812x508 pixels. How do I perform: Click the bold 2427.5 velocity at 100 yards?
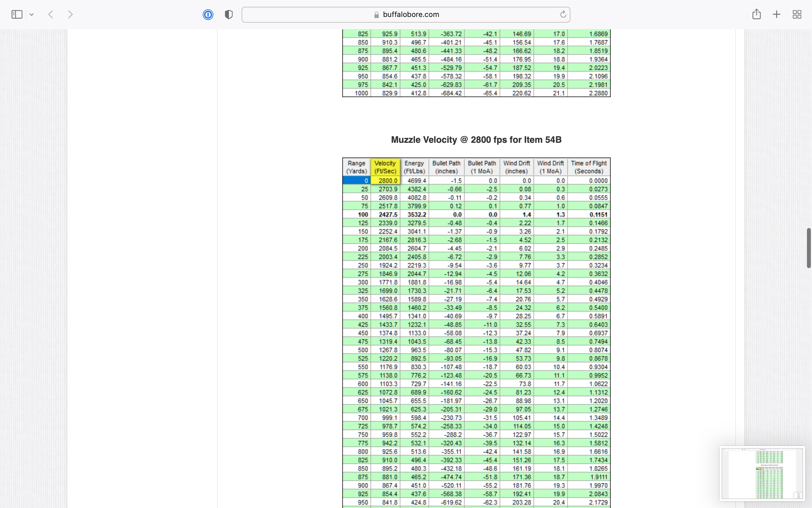[x=385, y=215]
